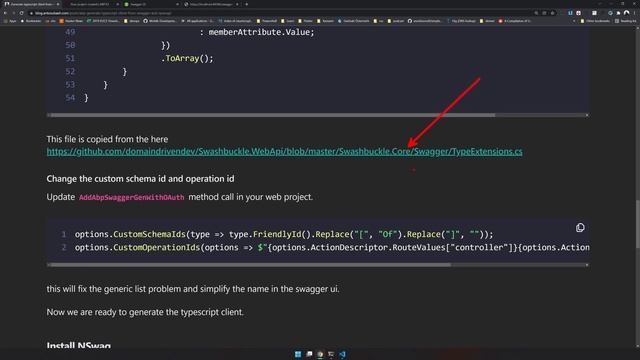640x360 pixels.
Task: Switch to the second browser tab
Action: [x=91, y=4]
